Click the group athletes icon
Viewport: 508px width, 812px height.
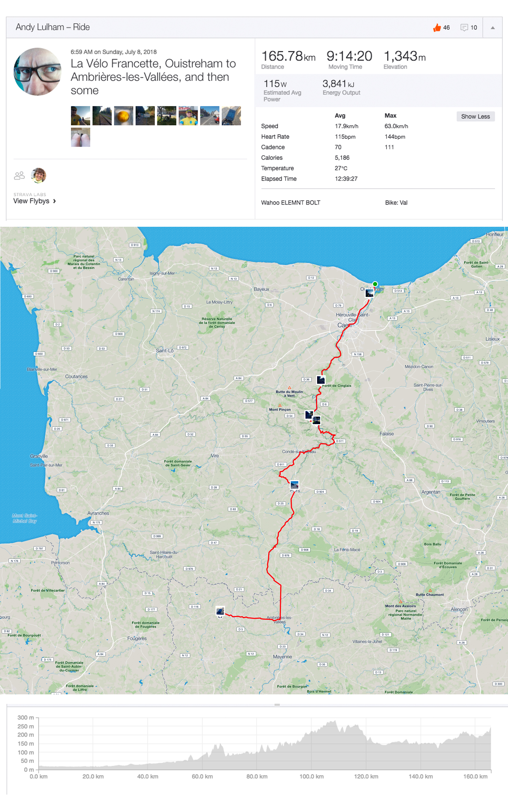click(19, 175)
